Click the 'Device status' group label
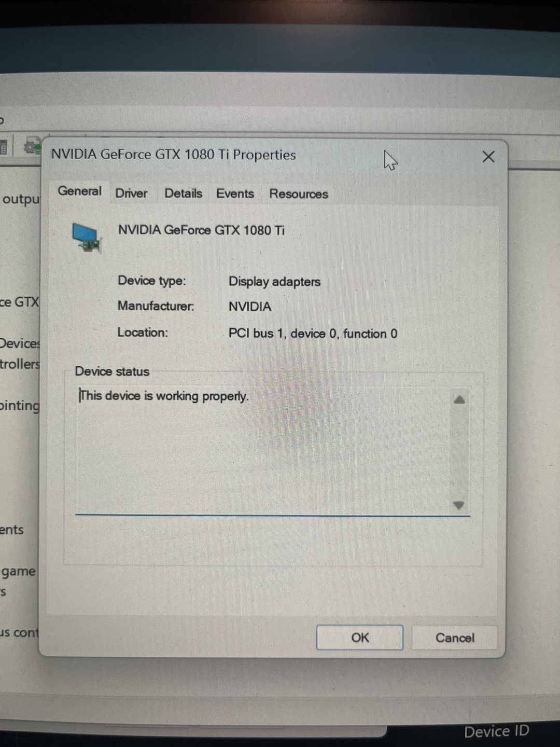The width and height of the screenshot is (560, 747). [112, 371]
